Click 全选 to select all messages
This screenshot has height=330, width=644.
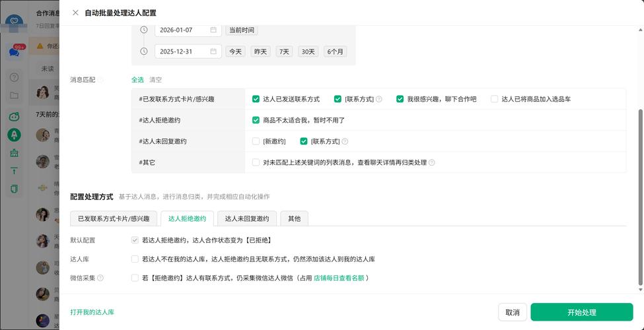137,80
